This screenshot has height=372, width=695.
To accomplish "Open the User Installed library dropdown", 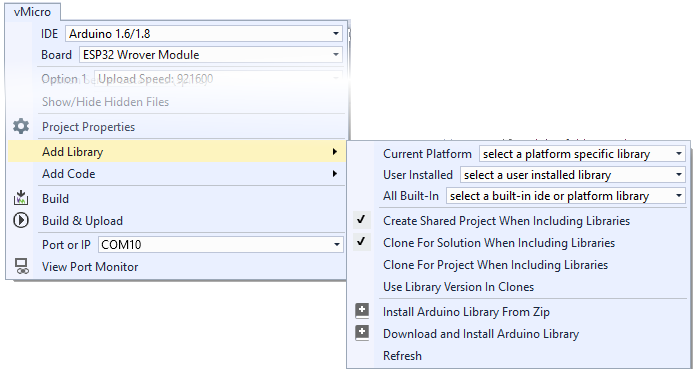I will [573, 175].
